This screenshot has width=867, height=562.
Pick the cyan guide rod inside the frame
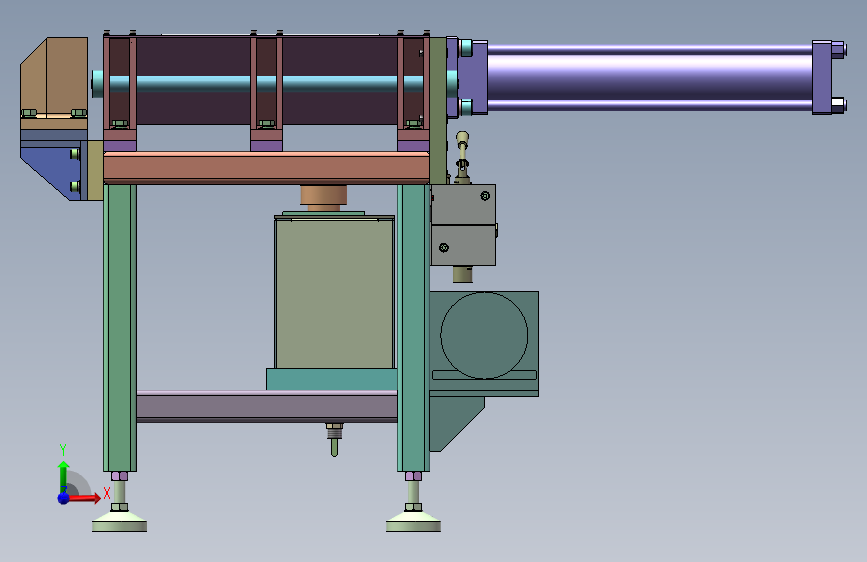coord(267,84)
